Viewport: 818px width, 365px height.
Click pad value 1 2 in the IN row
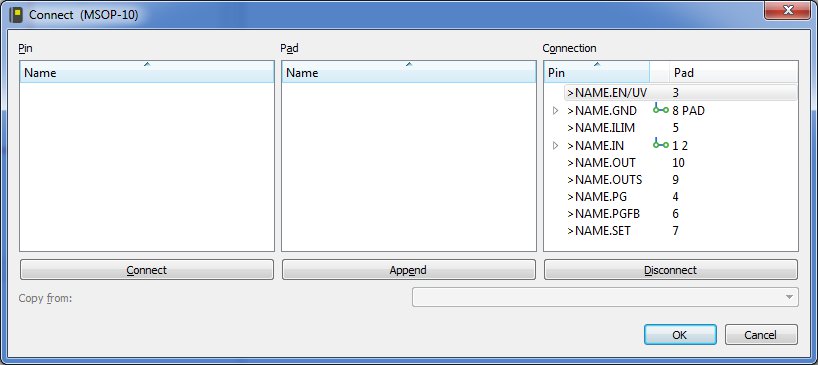pos(680,145)
